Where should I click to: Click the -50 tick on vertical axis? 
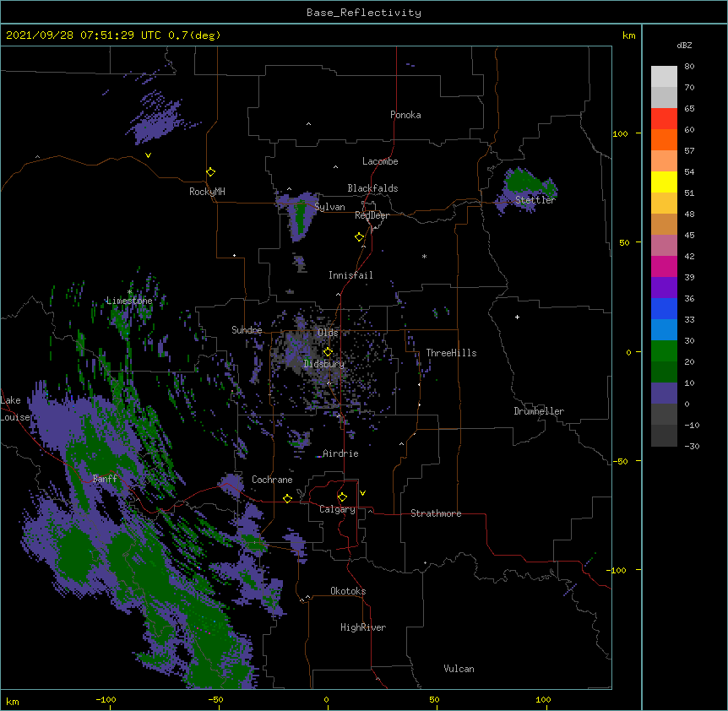[620, 461]
